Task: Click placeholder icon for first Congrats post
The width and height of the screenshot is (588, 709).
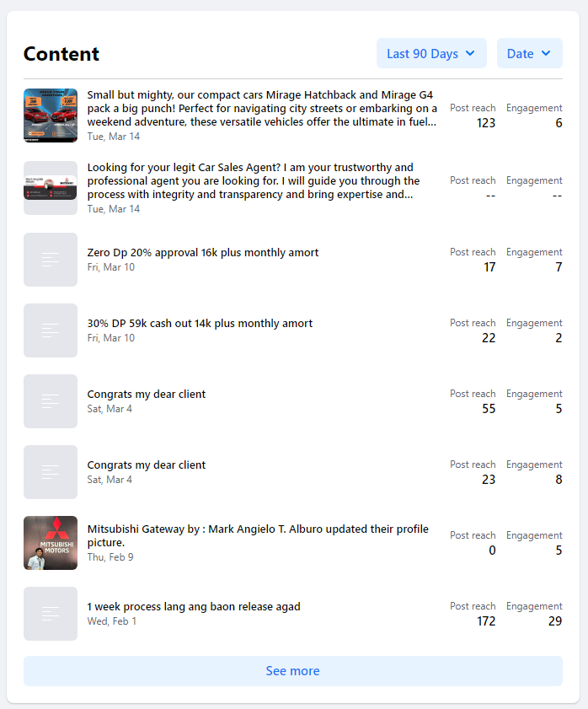Action: coord(51,401)
